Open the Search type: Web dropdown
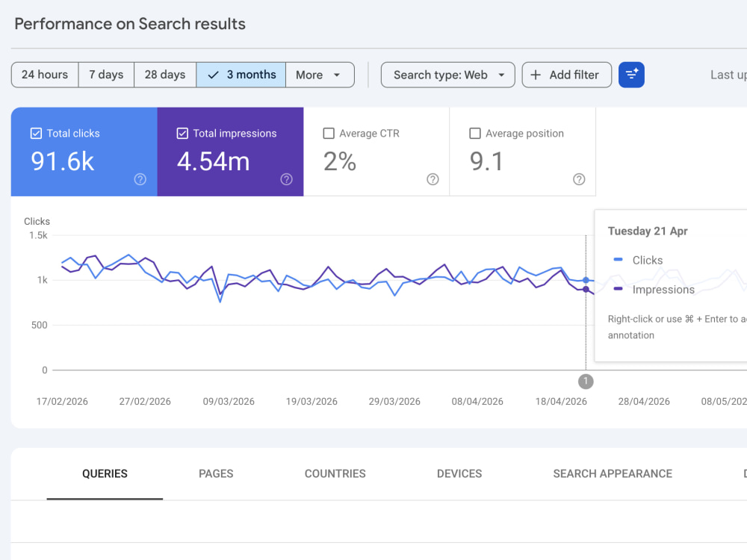 tap(447, 75)
